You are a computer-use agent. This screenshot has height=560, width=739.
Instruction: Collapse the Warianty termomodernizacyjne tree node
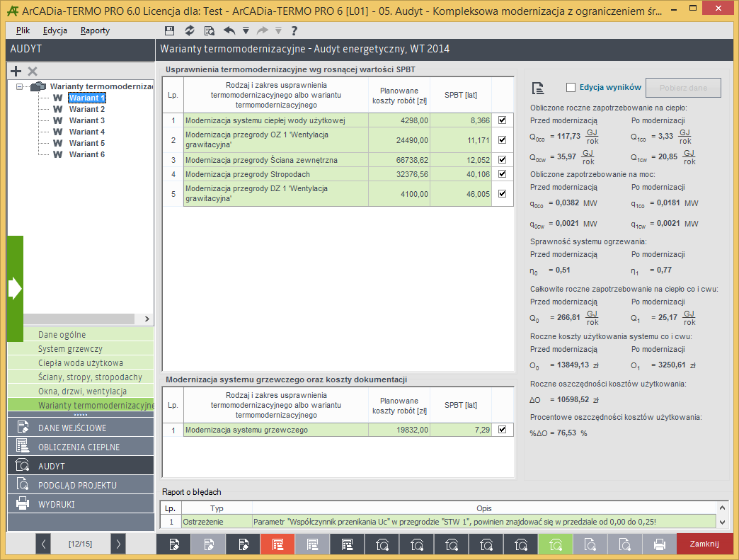pos(19,86)
